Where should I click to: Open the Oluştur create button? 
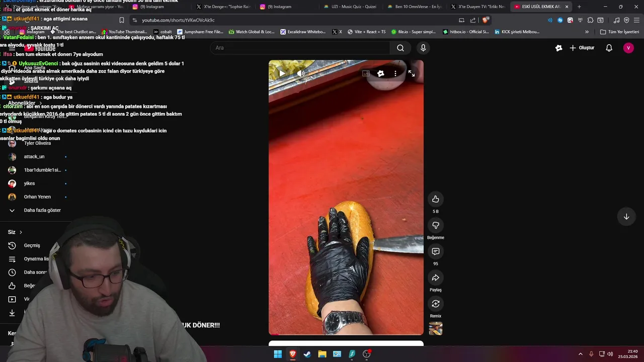[582, 48]
